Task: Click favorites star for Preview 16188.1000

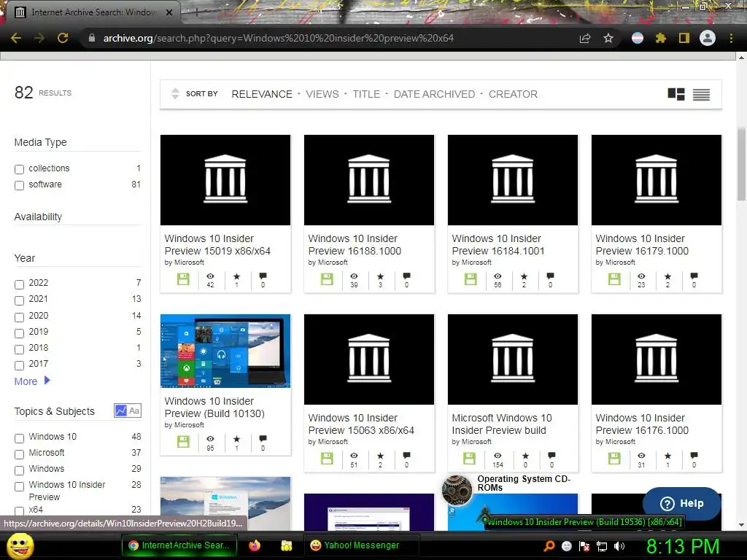Action: (380, 276)
